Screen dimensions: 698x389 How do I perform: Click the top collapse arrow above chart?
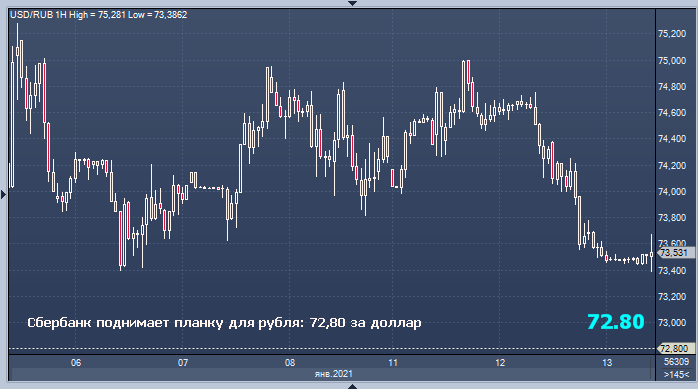352,3
